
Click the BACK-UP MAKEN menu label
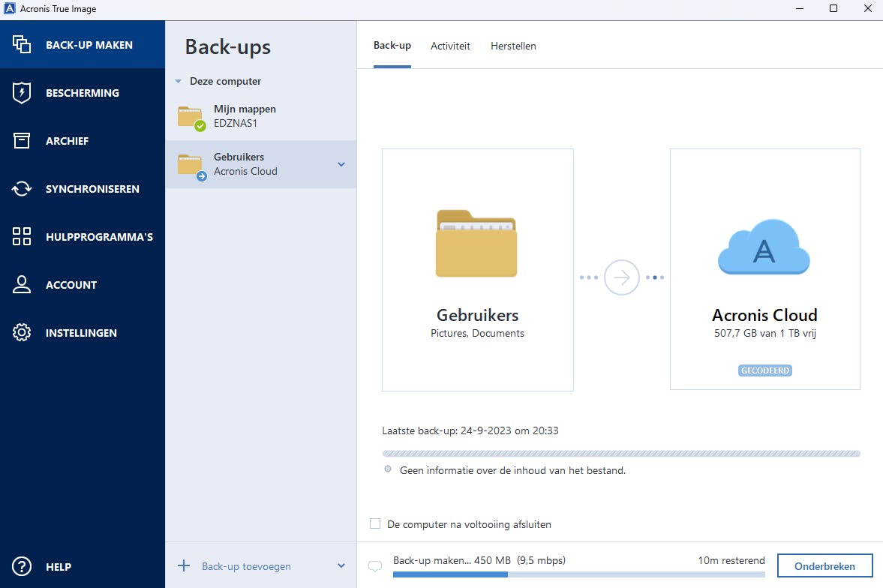(89, 45)
